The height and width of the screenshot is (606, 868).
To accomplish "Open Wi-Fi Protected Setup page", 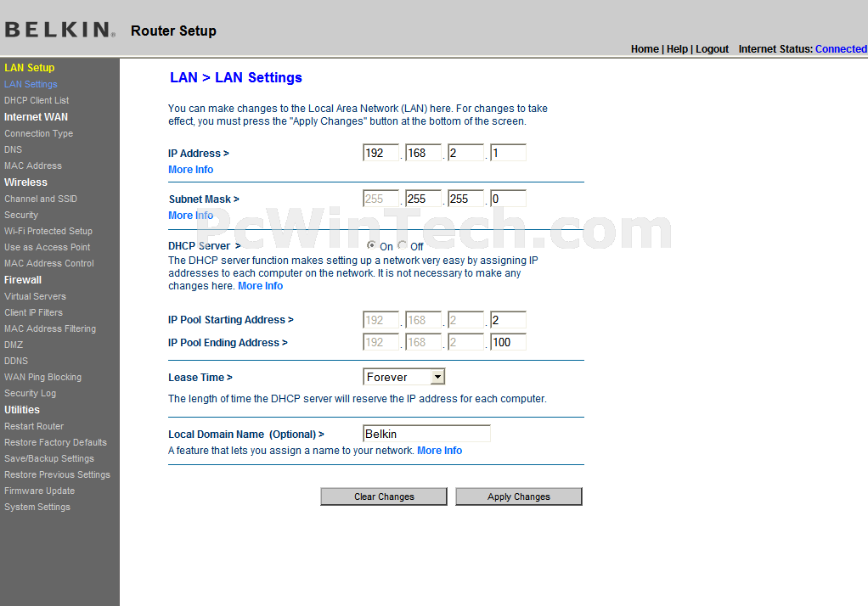I will pyautogui.click(x=48, y=231).
